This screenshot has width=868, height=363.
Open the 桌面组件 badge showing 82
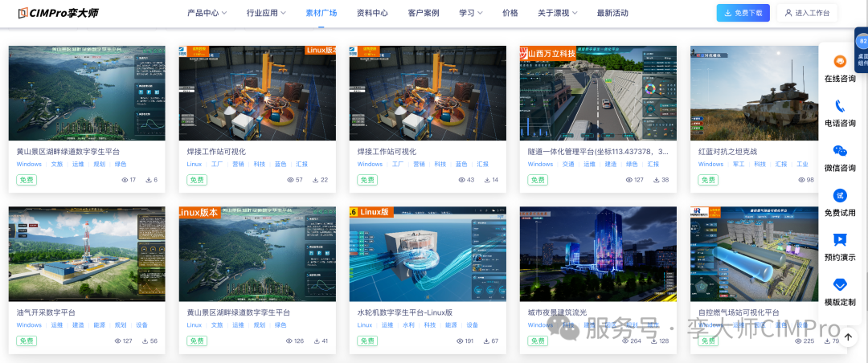click(862, 50)
